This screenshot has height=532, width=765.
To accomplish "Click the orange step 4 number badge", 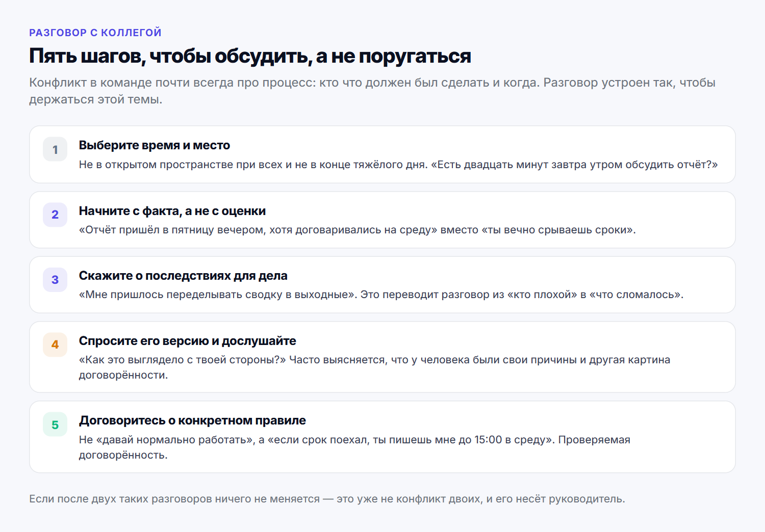I will point(55,344).
